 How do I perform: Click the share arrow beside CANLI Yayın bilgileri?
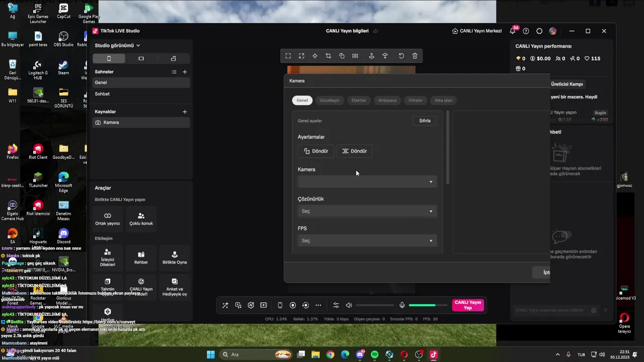(375, 31)
